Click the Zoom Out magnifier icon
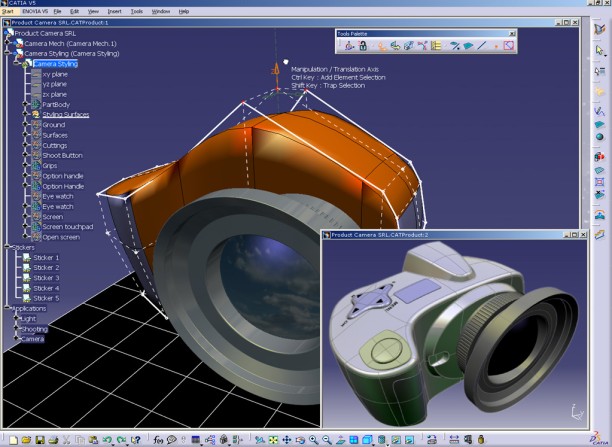This screenshot has width=612, height=447. 327,440
